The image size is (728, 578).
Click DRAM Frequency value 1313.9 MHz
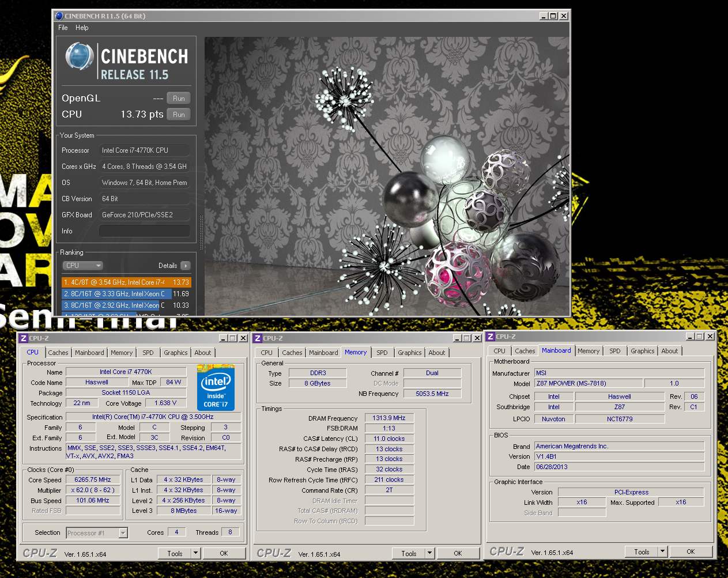tap(389, 418)
